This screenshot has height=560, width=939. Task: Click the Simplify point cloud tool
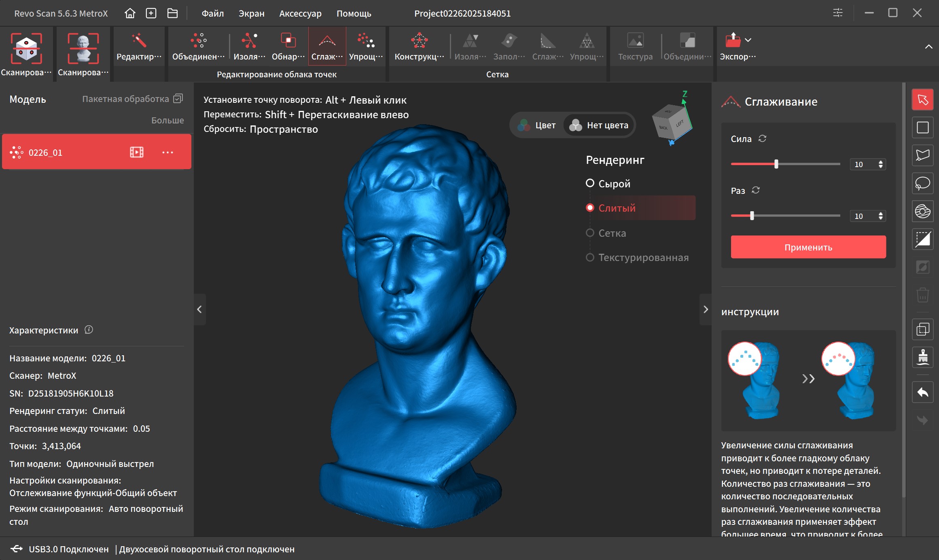coord(366,47)
